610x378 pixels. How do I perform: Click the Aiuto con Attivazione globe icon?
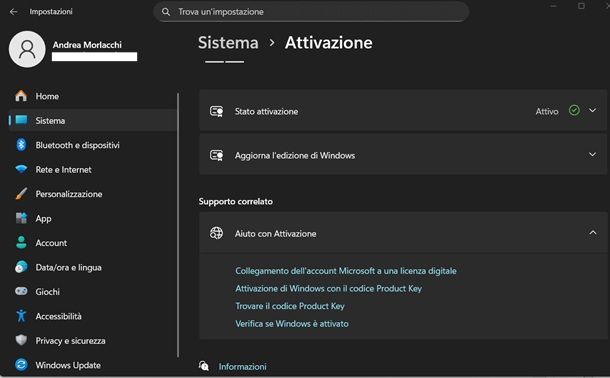pyautogui.click(x=216, y=233)
